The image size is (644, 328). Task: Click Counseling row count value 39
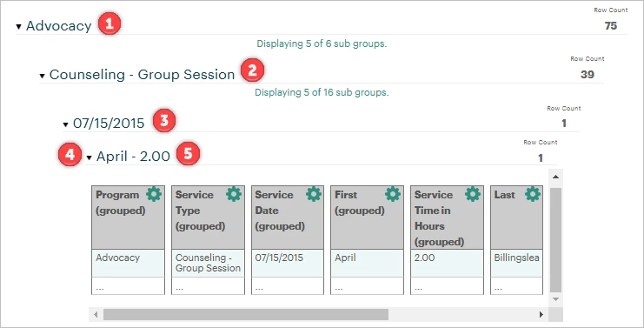point(588,75)
